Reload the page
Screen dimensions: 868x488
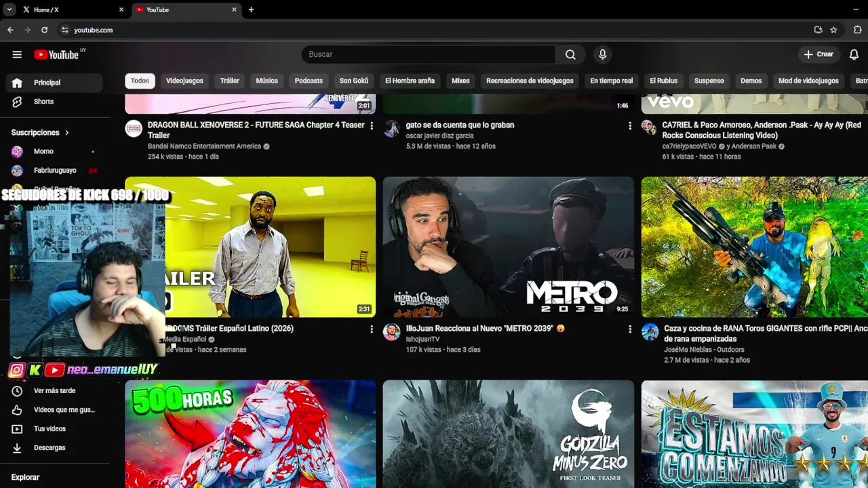(45, 30)
